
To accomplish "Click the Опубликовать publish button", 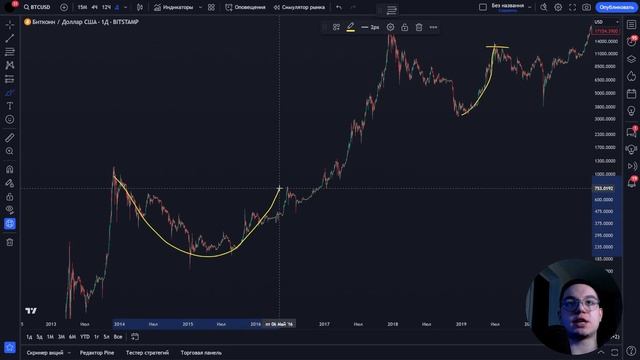I will pyautogui.click(x=616, y=7).
